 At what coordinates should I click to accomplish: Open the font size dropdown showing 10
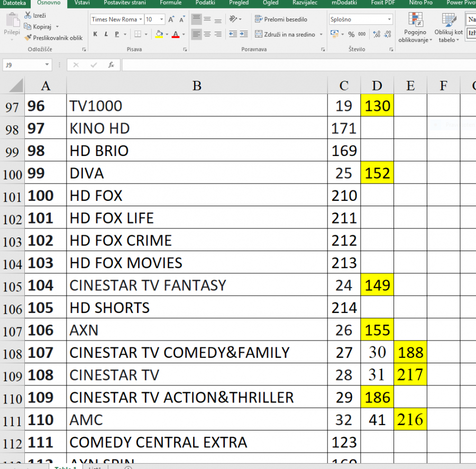161,20
